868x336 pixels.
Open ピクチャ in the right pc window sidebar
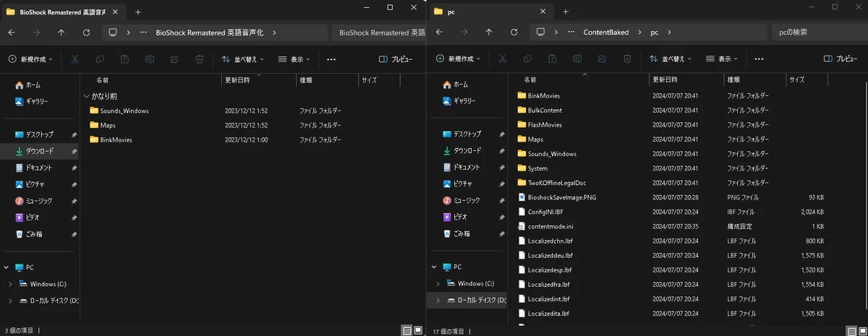(x=458, y=184)
